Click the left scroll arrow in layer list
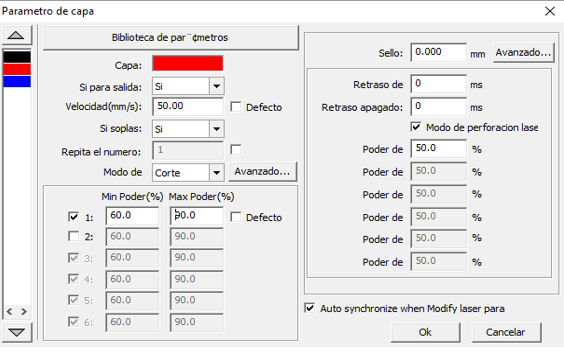Image resolution: width=564 pixels, height=361 pixels. point(10,311)
